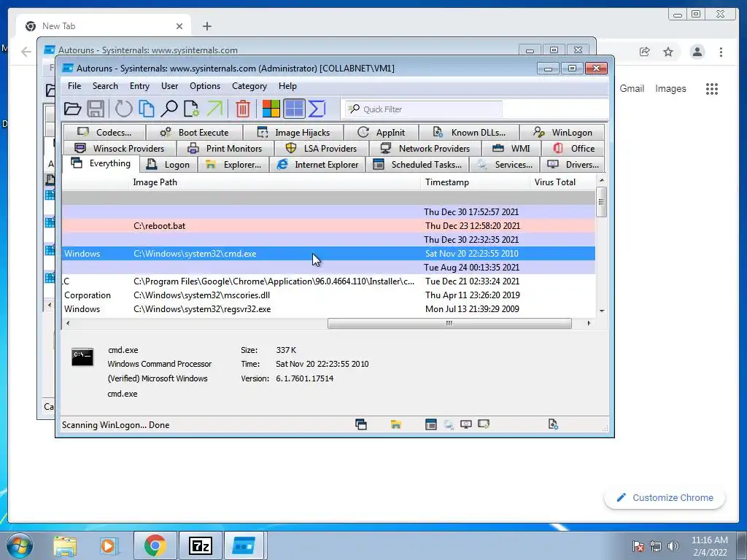Screen dimensions: 747x560
Task: Click the Properties document toolbar icon
Action: (x=192, y=109)
